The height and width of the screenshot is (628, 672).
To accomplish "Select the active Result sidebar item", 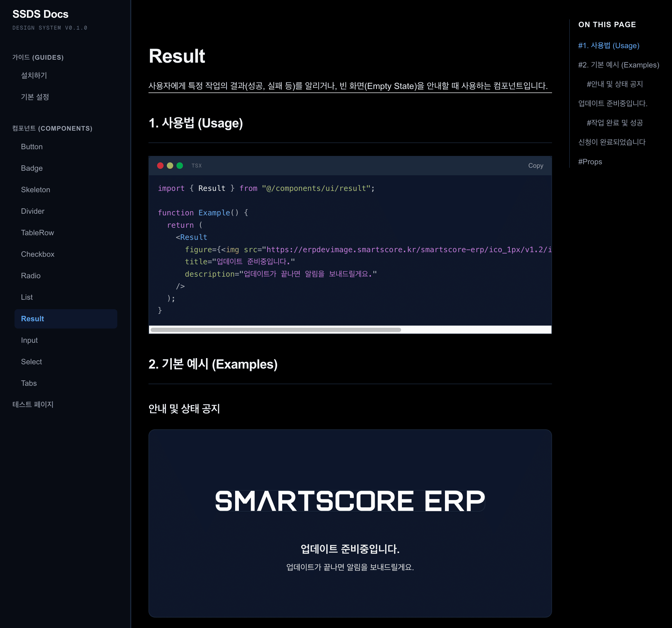I will click(x=66, y=319).
